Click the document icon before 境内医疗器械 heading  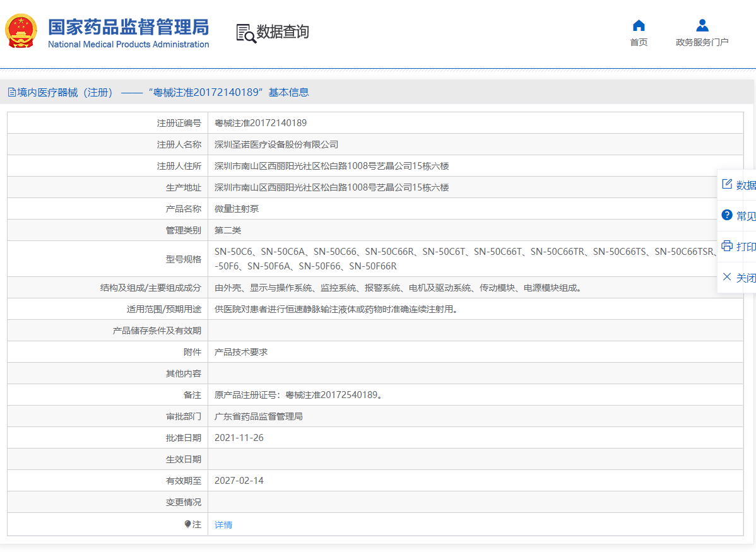pyautogui.click(x=12, y=93)
